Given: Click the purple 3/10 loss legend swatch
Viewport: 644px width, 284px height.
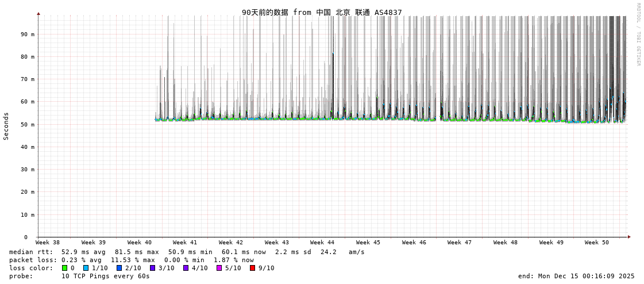Looking at the screenshot, I should (152, 268).
